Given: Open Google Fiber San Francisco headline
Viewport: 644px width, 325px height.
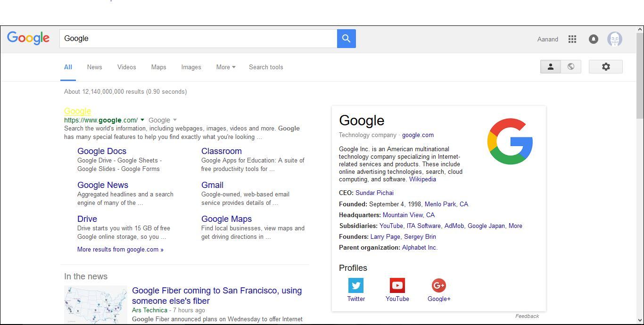Looking at the screenshot, I should 217,296.
